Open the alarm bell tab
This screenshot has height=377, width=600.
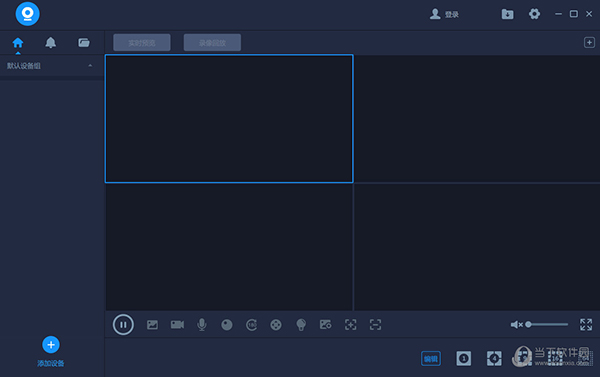tap(51, 42)
